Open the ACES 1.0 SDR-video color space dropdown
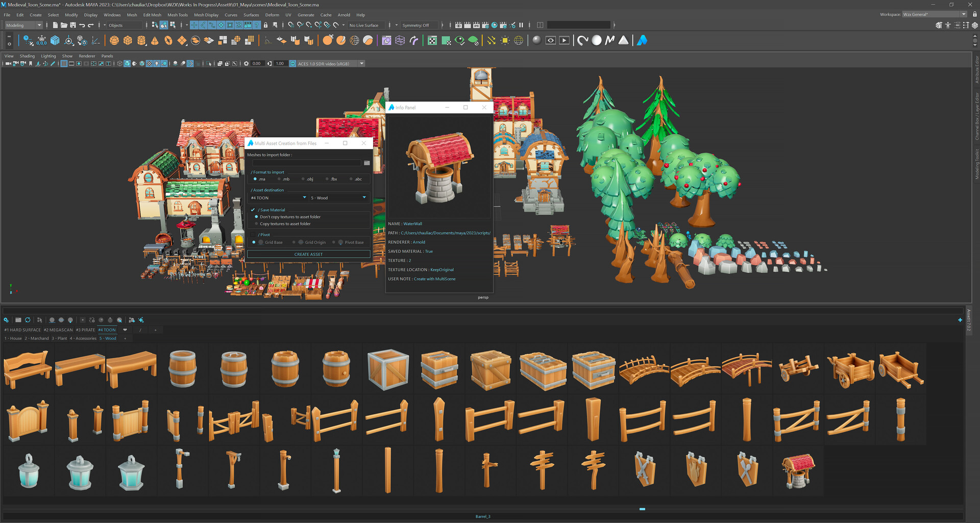 [x=361, y=63]
